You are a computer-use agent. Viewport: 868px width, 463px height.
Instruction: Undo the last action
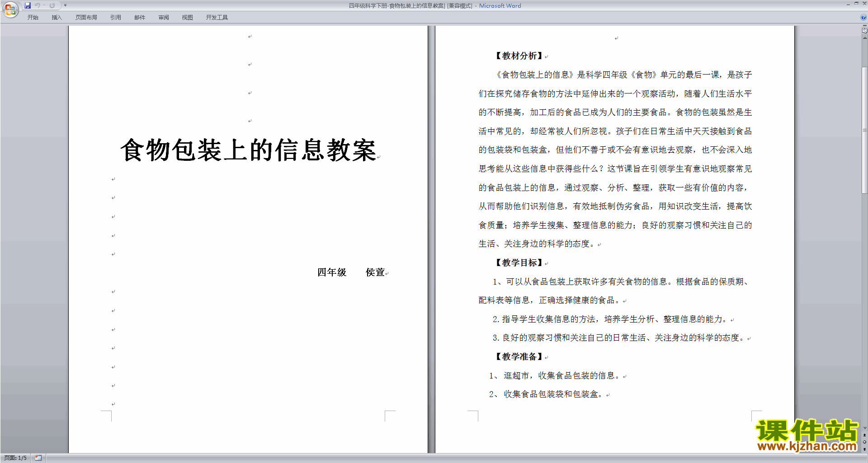pos(38,5)
